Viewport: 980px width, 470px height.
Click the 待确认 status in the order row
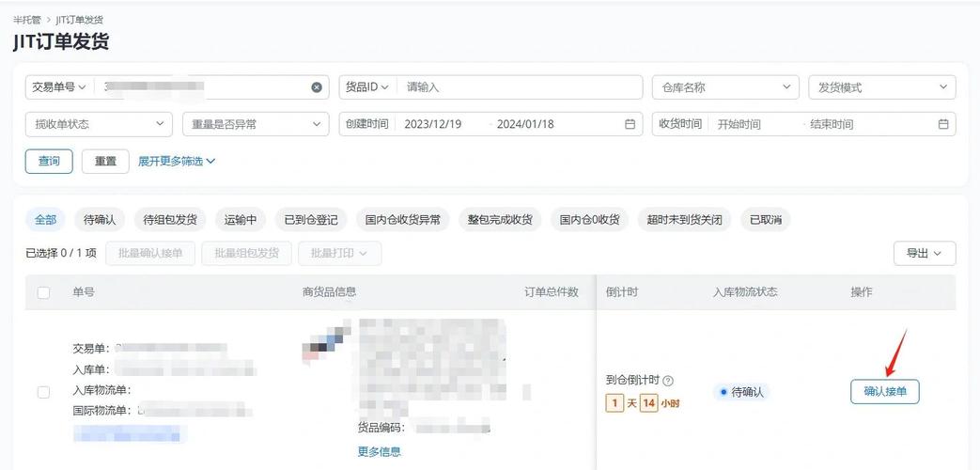742,393
